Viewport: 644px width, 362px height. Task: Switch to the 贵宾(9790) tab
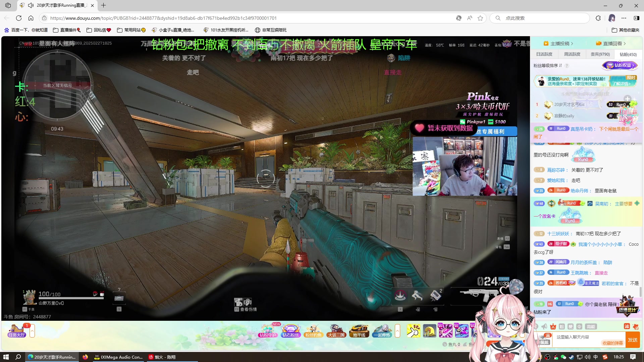(600, 54)
